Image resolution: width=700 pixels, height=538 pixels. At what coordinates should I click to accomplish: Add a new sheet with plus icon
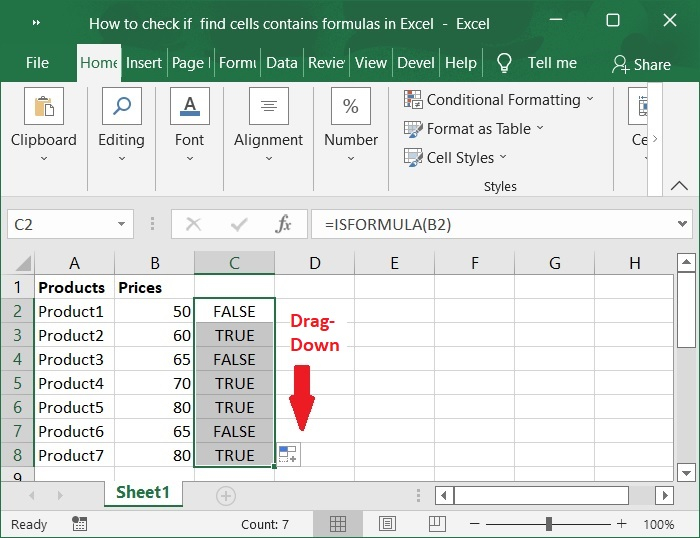226,495
